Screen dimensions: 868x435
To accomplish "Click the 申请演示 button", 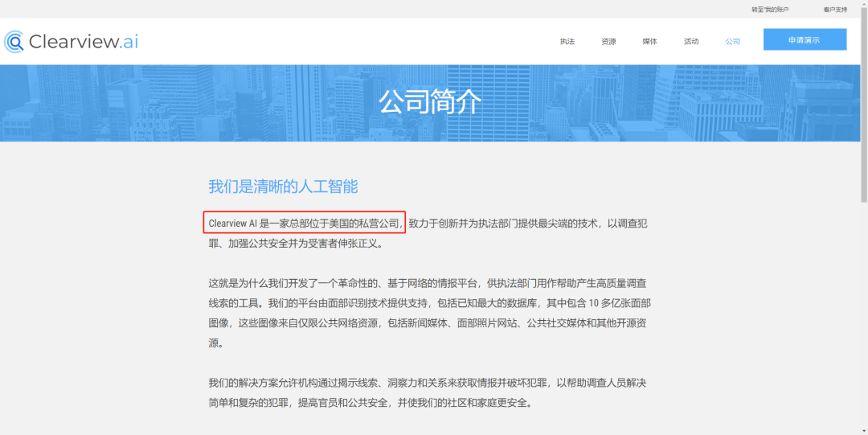I will point(805,40).
